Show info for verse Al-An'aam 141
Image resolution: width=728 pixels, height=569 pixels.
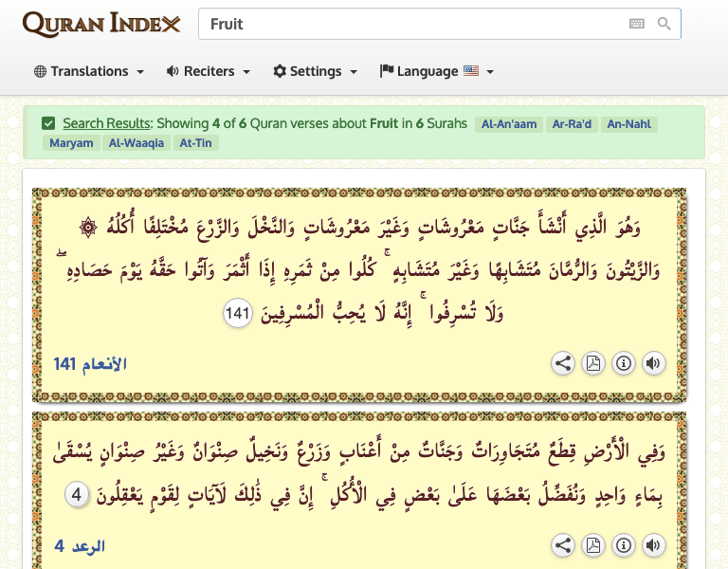[623, 363]
